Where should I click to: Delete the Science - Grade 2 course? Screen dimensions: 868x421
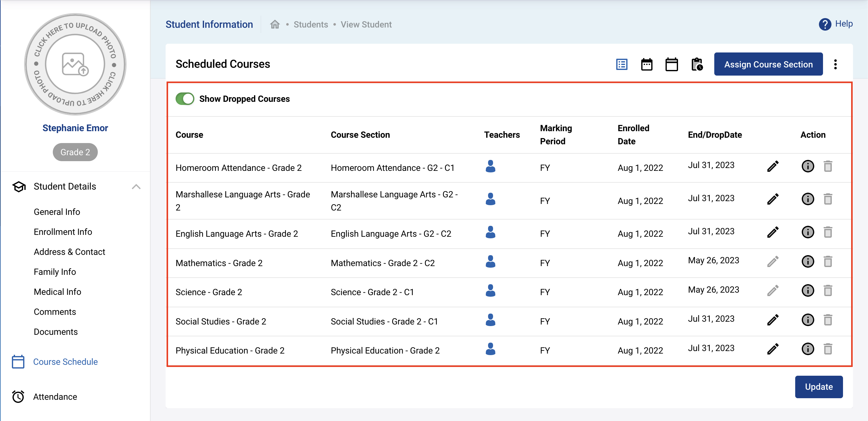pyautogui.click(x=828, y=291)
